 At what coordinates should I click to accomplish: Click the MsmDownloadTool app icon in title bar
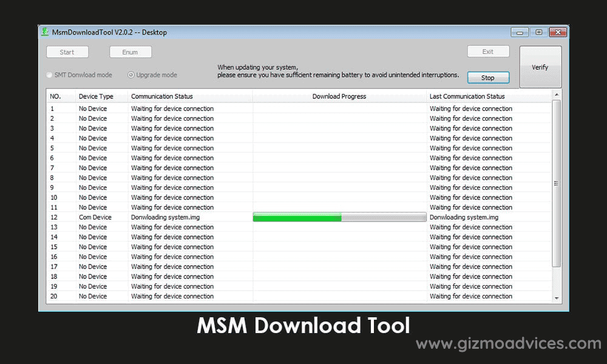point(46,32)
